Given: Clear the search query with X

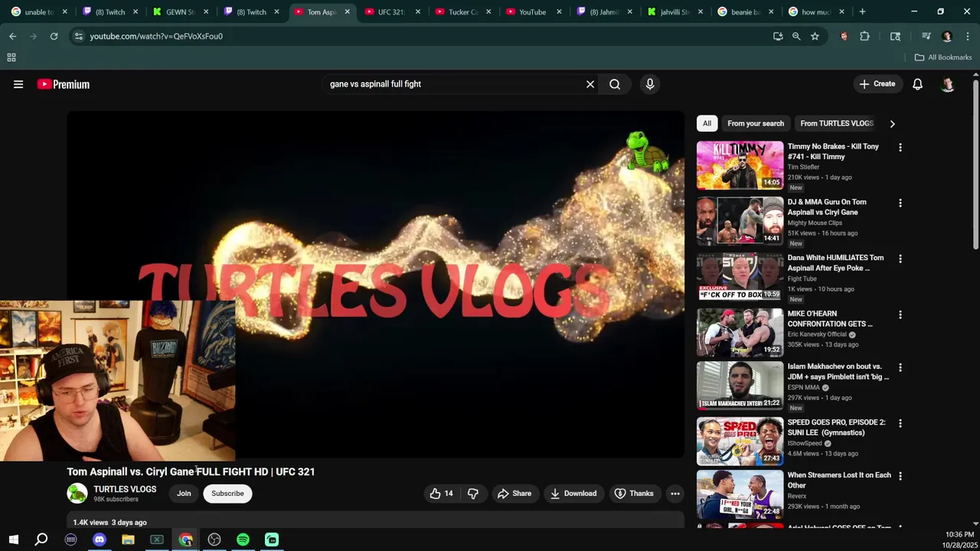Looking at the screenshot, I should (x=590, y=84).
